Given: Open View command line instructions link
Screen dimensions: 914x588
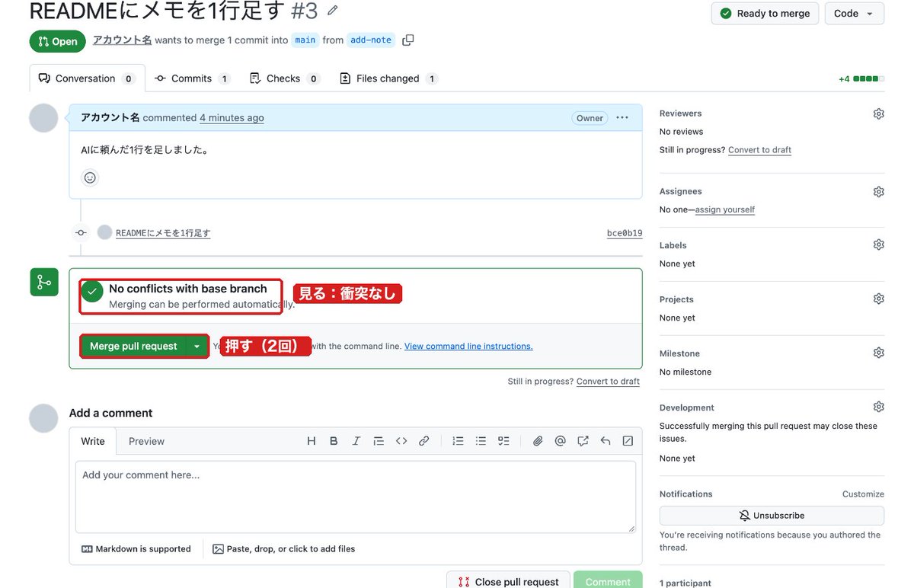Looking at the screenshot, I should click(x=468, y=347).
